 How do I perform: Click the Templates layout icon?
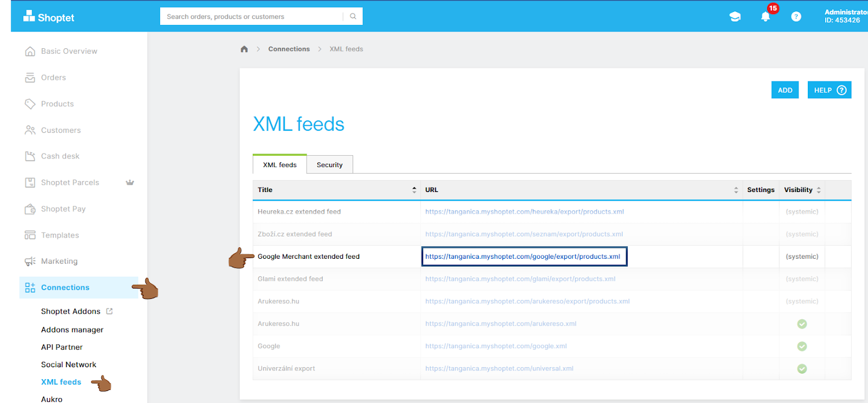[x=30, y=235]
